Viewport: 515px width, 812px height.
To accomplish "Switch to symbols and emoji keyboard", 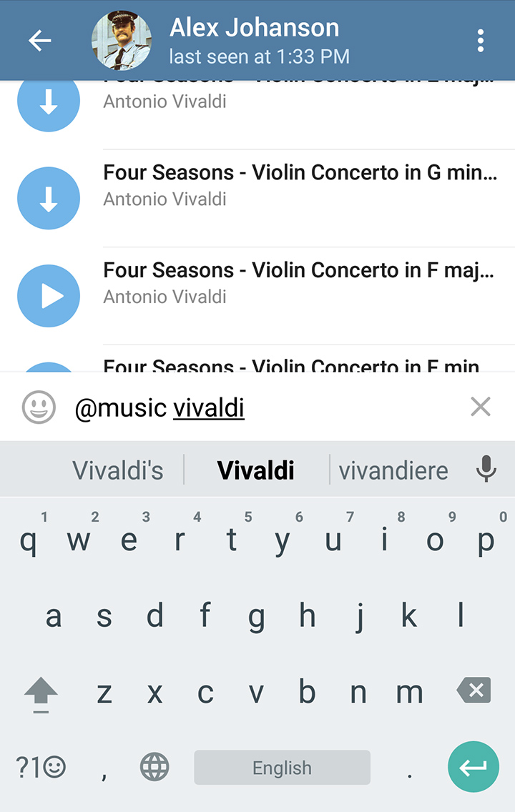I will (41, 768).
